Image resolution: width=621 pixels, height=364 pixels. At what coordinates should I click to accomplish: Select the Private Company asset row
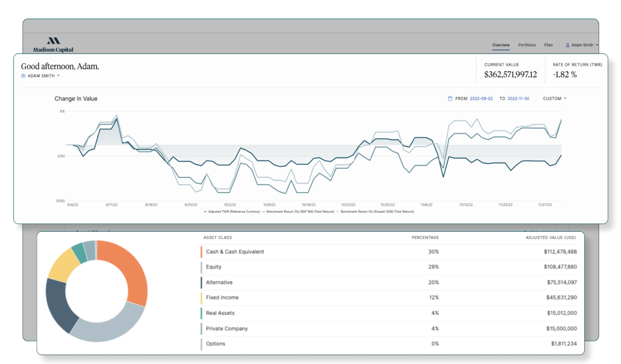tap(389, 328)
